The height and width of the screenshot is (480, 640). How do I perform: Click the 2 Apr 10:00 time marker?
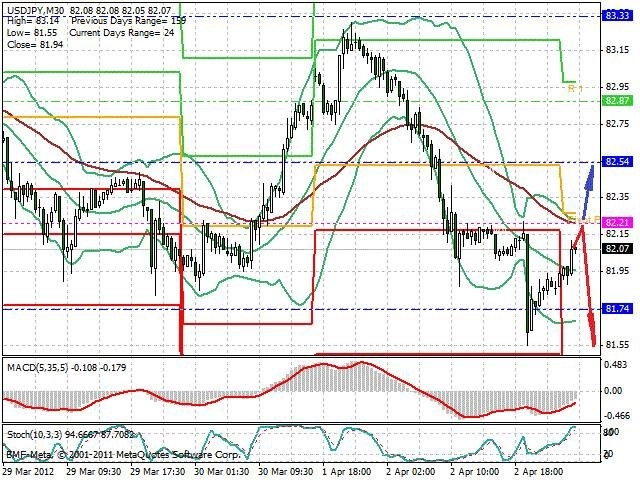(x=474, y=472)
